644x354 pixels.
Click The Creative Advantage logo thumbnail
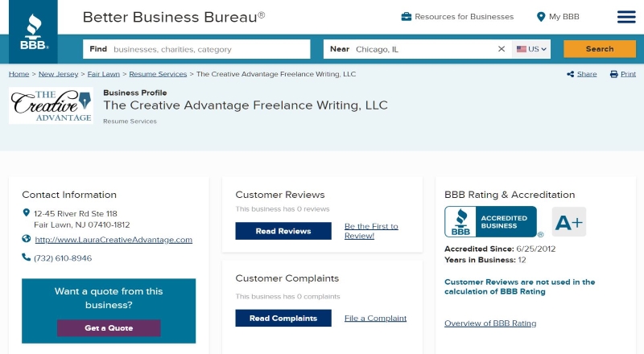pyautogui.click(x=51, y=105)
